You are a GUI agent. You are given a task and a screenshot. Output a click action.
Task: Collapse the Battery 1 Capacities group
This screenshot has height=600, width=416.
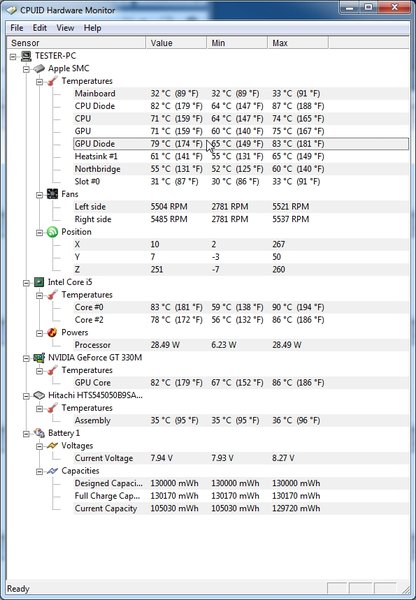point(39,472)
